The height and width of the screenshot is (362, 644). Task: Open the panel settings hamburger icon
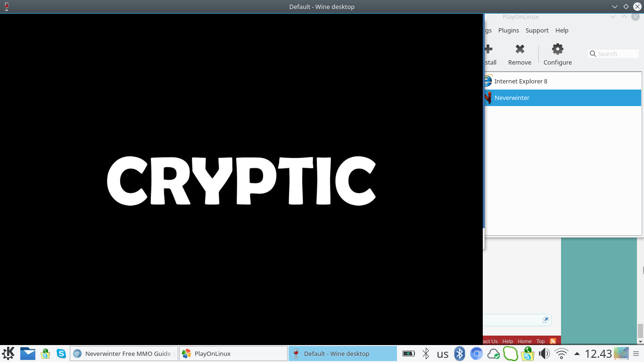point(636,354)
